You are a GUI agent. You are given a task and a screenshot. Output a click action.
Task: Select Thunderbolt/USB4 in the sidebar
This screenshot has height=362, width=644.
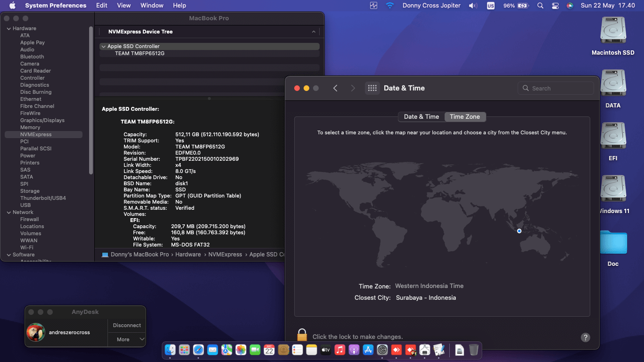click(43, 198)
